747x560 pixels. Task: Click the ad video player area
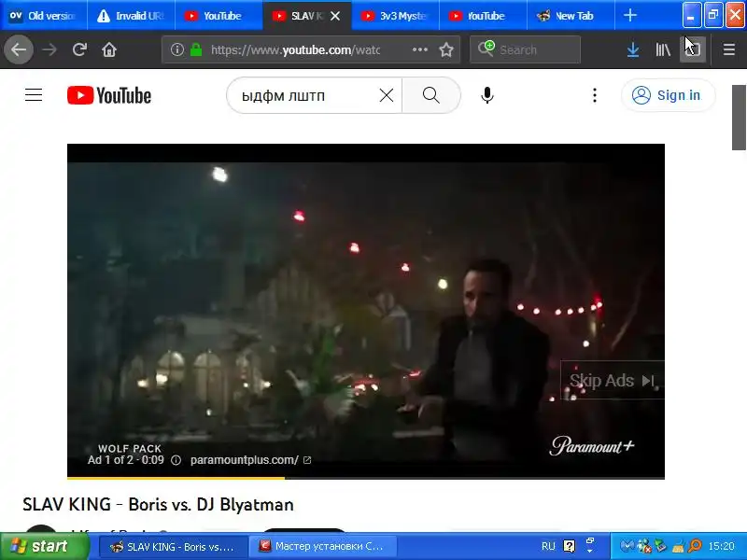point(366,310)
